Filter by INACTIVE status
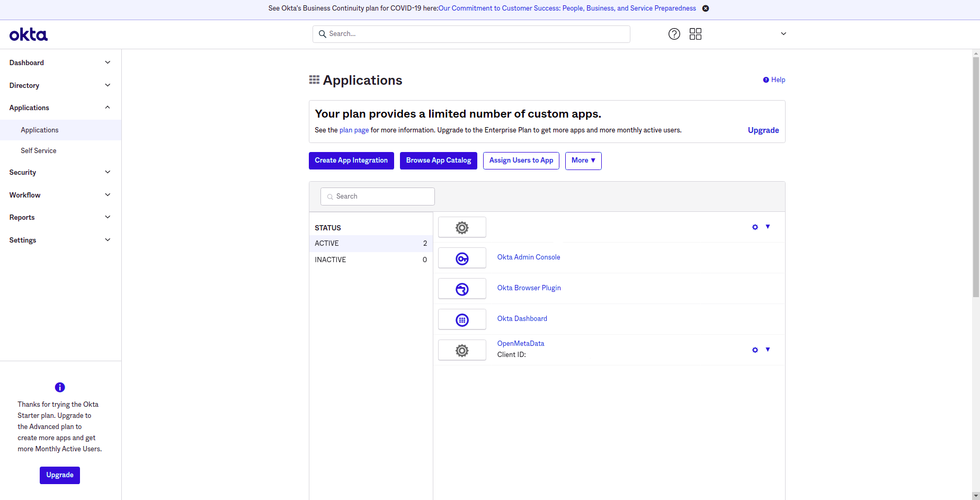Viewport: 980px width, 500px height. click(x=371, y=260)
